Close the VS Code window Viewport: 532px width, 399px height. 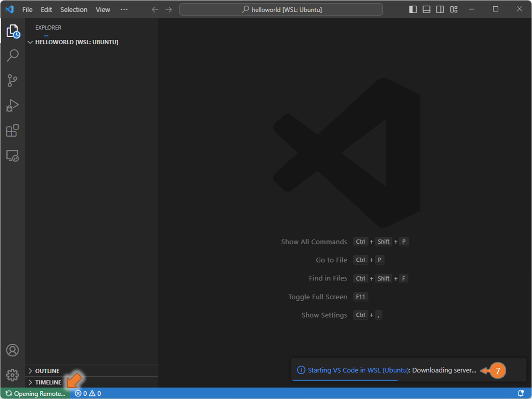tap(519, 9)
